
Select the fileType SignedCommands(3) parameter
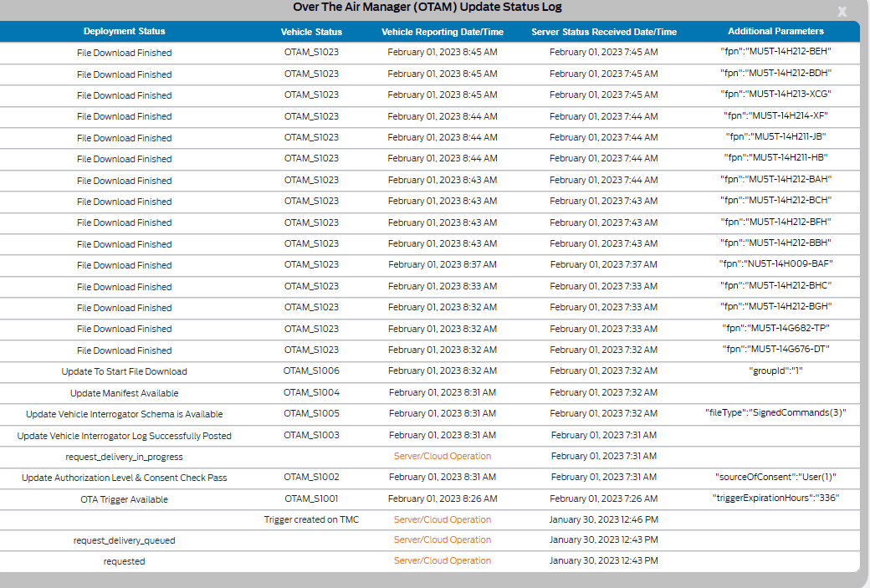(x=775, y=412)
